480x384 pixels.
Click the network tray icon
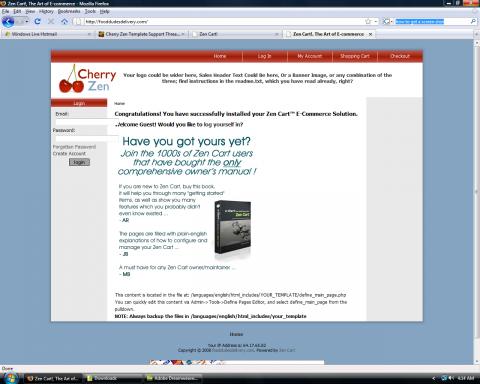pos(444,378)
